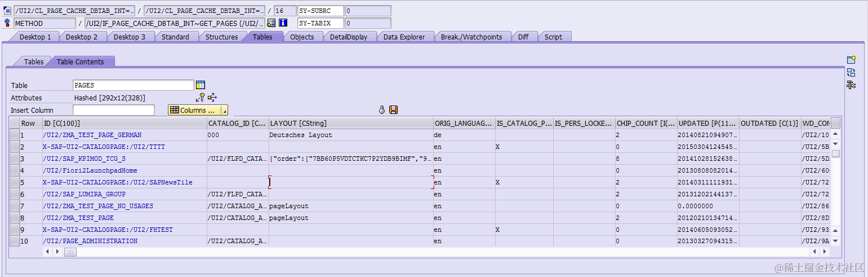
Task: Open the Break./Watchpoints tab
Action: (471, 37)
